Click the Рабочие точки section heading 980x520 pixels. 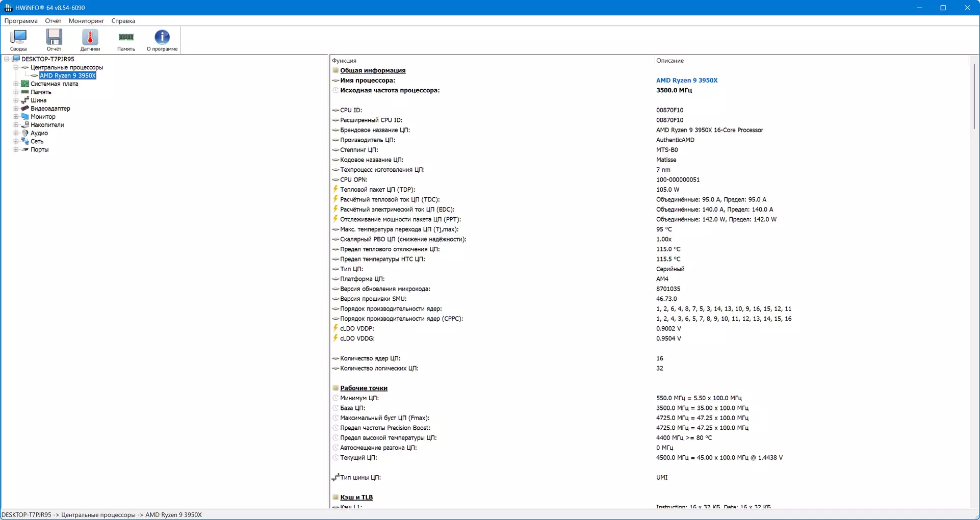tap(364, 388)
